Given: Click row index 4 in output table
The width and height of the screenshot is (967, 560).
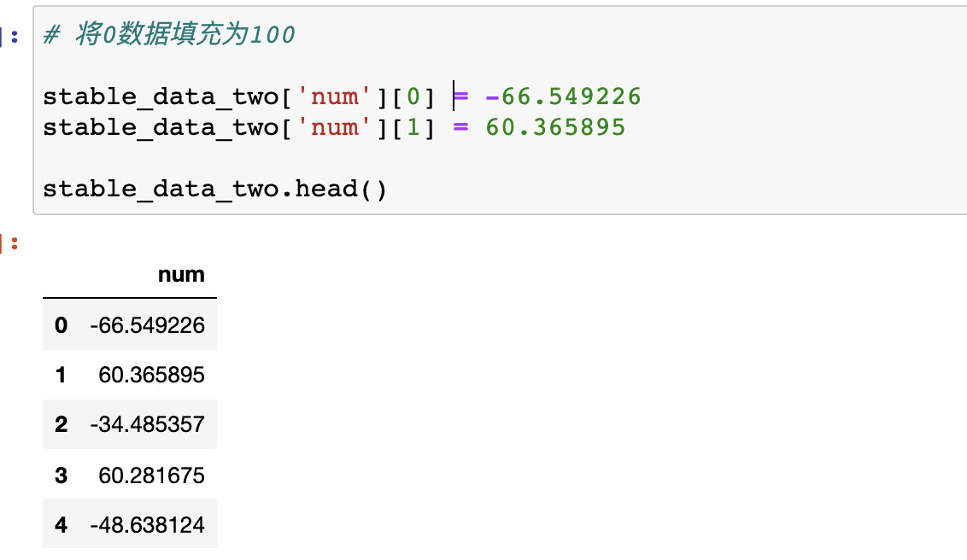Looking at the screenshot, I should (x=60, y=525).
